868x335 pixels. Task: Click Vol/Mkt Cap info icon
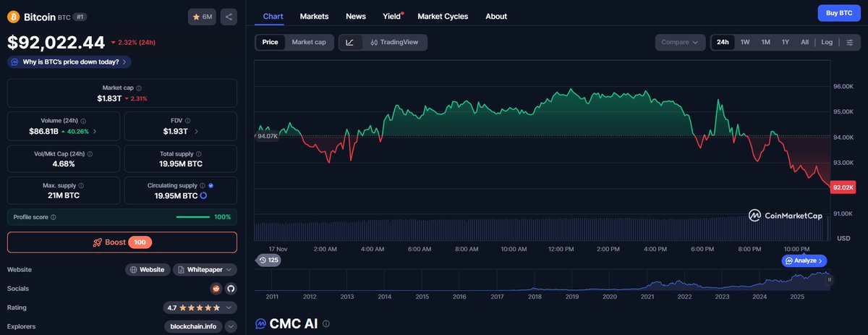pyautogui.click(x=88, y=154)
